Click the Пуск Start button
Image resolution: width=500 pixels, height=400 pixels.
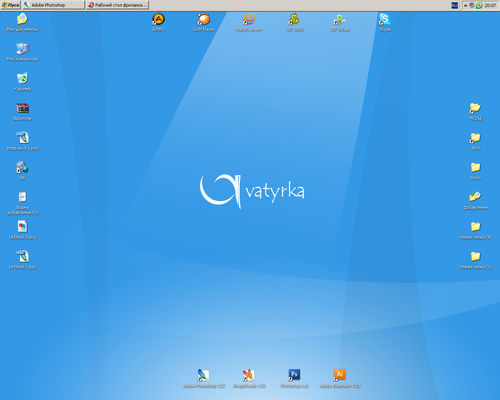point(11,5)
